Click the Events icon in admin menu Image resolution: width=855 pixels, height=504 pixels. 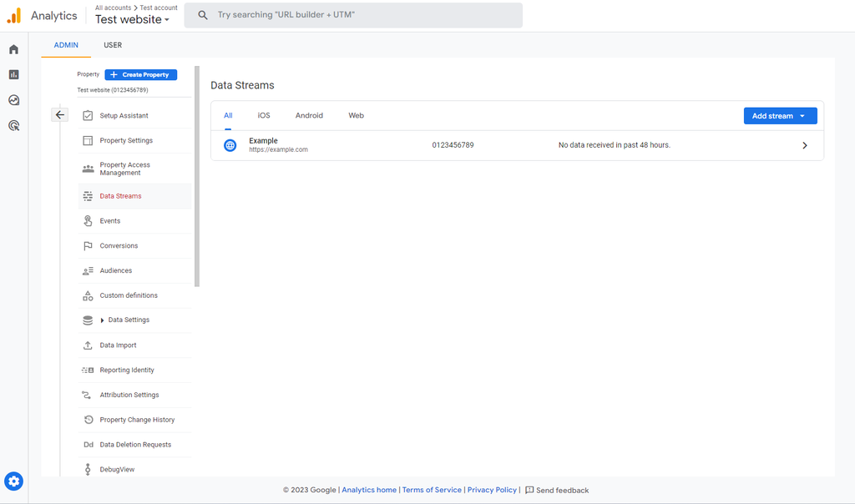[88, 220]
